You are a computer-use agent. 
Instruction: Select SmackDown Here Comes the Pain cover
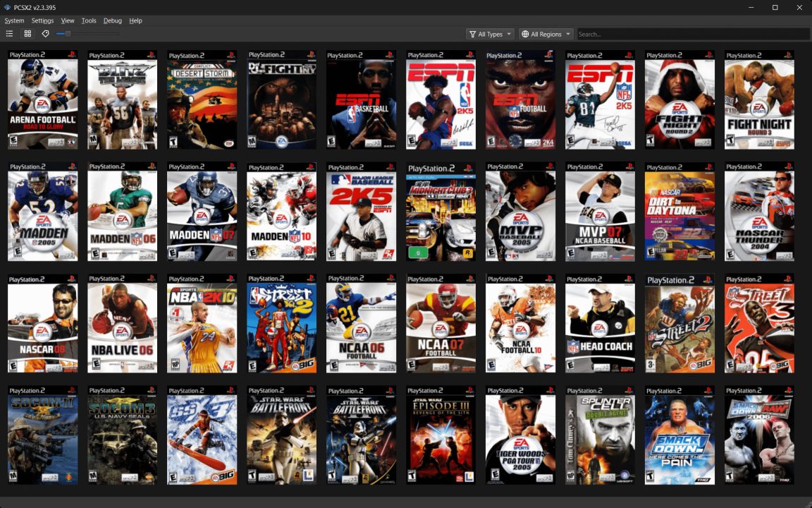pyautogui.click(x=680, y=435)
